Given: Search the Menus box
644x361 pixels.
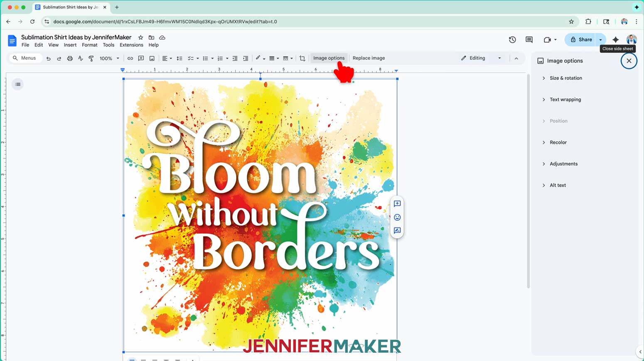Looking at the screenshot, I should (x=25, y=58).
